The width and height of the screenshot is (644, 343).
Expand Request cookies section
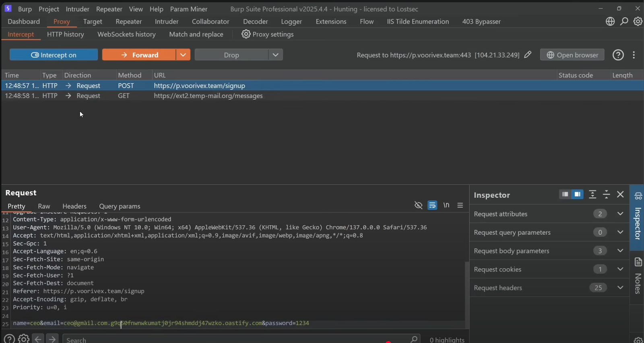(x=620, y=269)
